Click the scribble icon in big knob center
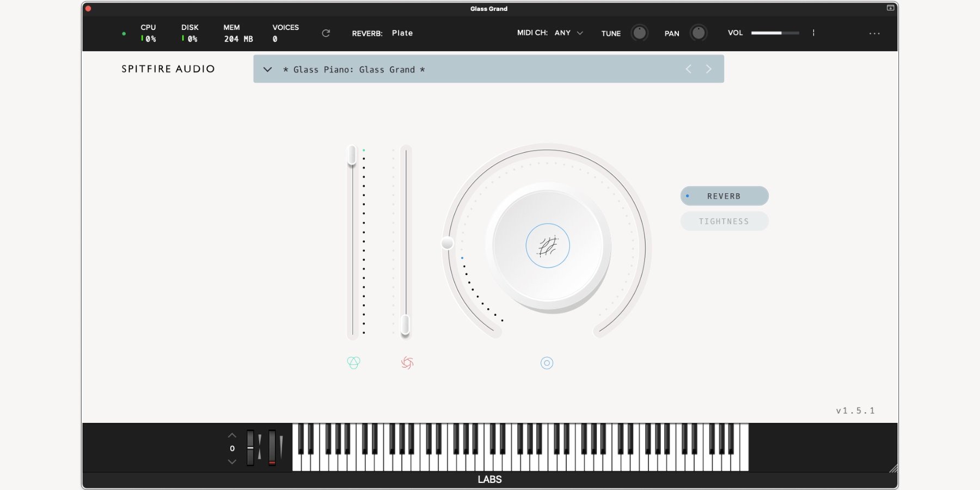Image resolution: width=980 pixels, height=490 pixels. 547,246
